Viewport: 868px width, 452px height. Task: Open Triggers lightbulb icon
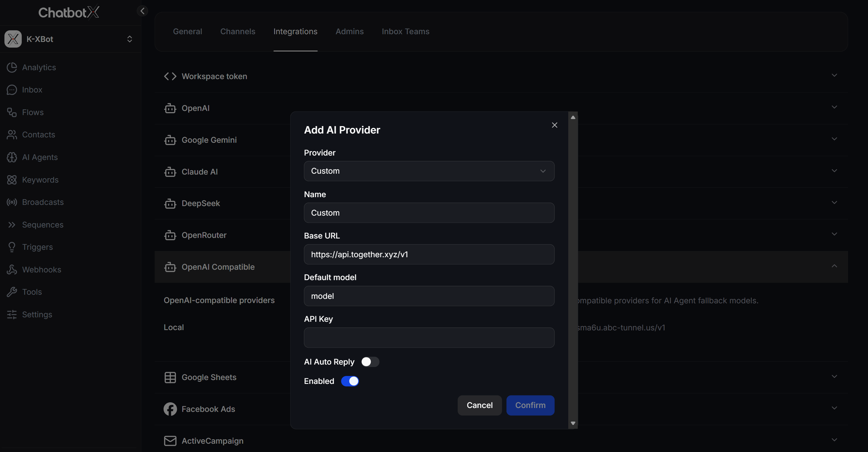click(12, 247)
